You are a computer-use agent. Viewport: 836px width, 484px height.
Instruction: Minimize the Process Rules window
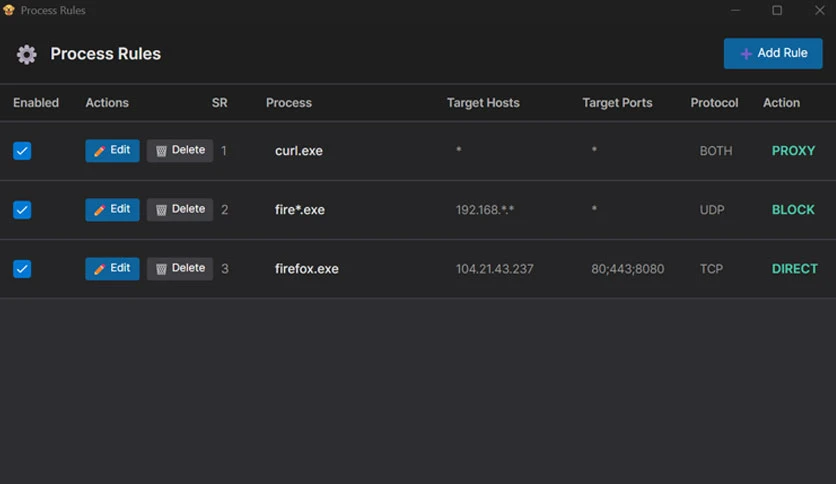(735, 10)
